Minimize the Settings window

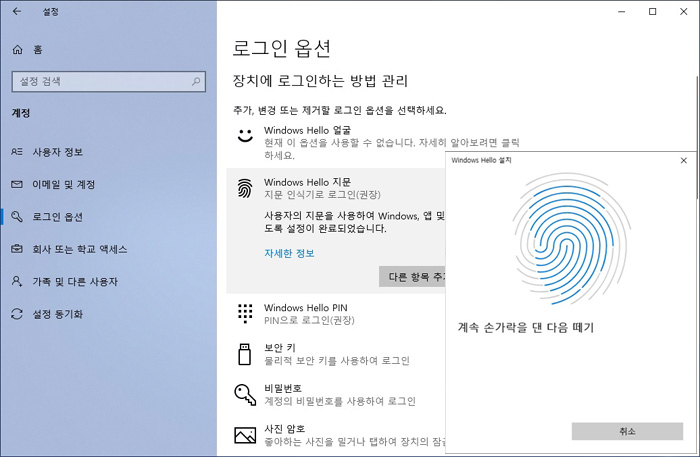coord(621,12)
